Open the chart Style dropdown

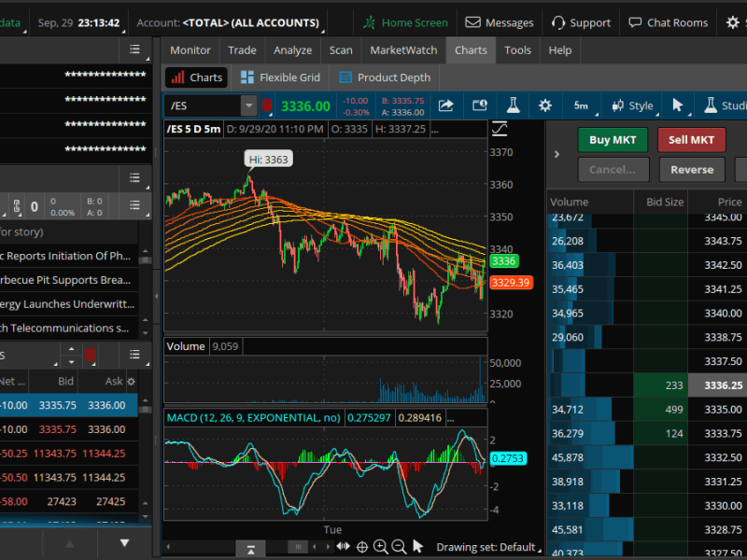click(x=634, y=106)
